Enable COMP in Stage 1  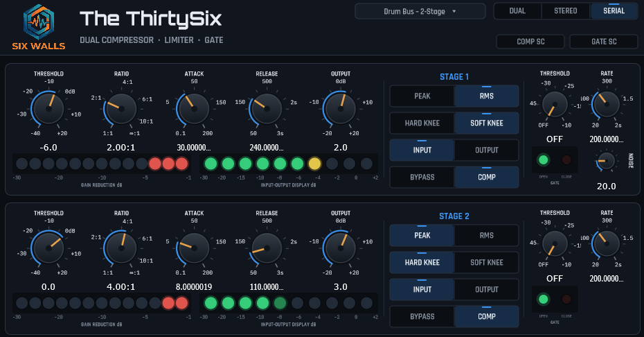tap(486, 178)
